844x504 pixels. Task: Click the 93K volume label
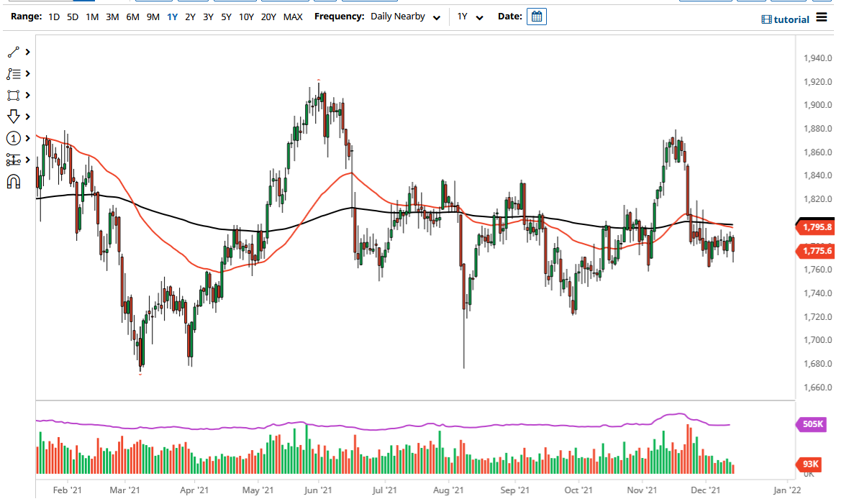(x=810, y=464)
